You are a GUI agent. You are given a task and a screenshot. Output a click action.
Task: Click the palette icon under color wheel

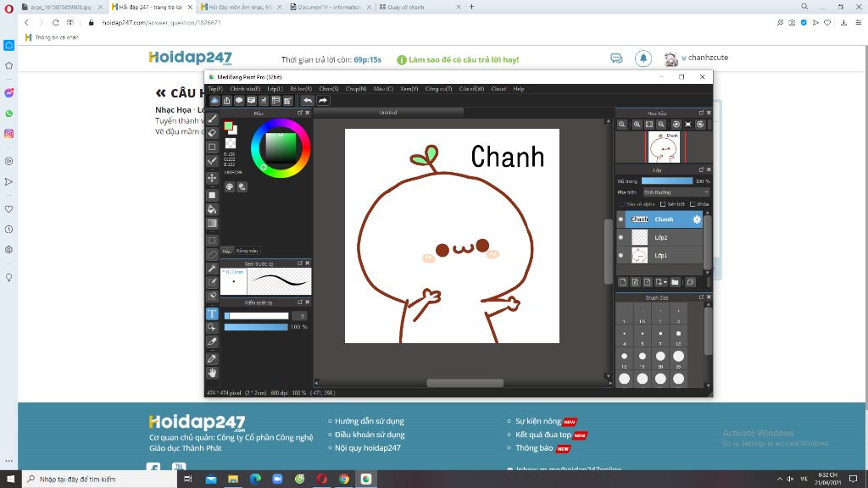click(x=230, y=187)
